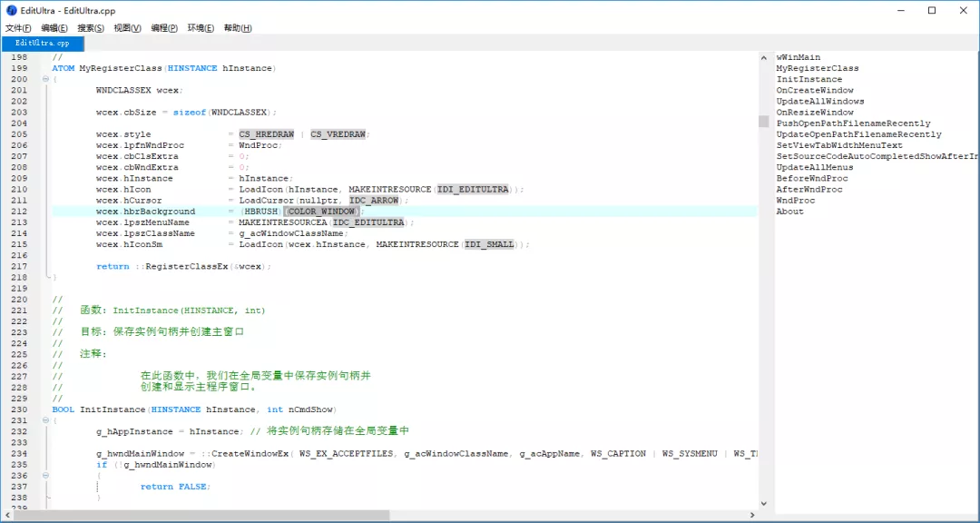
Task: Open the 帮助(H) menu
Action: (238, 28)
